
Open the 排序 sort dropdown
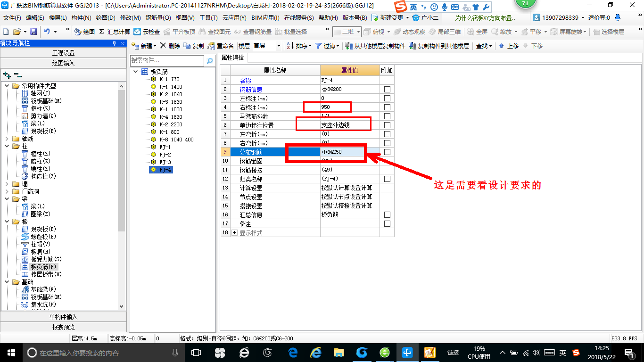click(310, 46)
